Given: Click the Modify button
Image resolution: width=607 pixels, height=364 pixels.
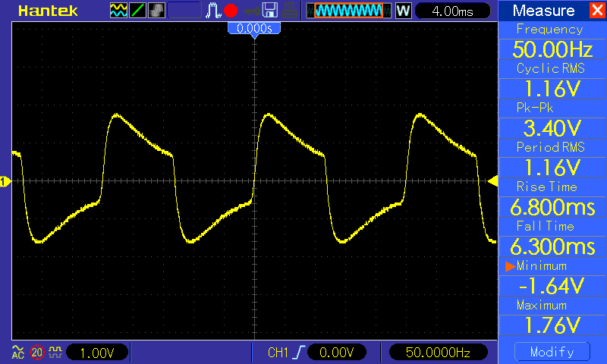Looking at the screenshot, I should click(x=552, y=352).
